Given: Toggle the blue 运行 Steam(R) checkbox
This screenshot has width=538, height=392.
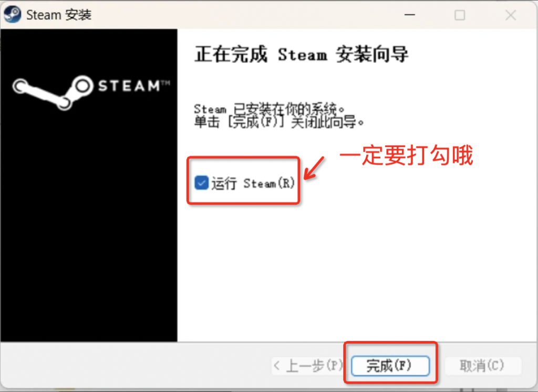Looking at the screenshot, I should [201, 183].
